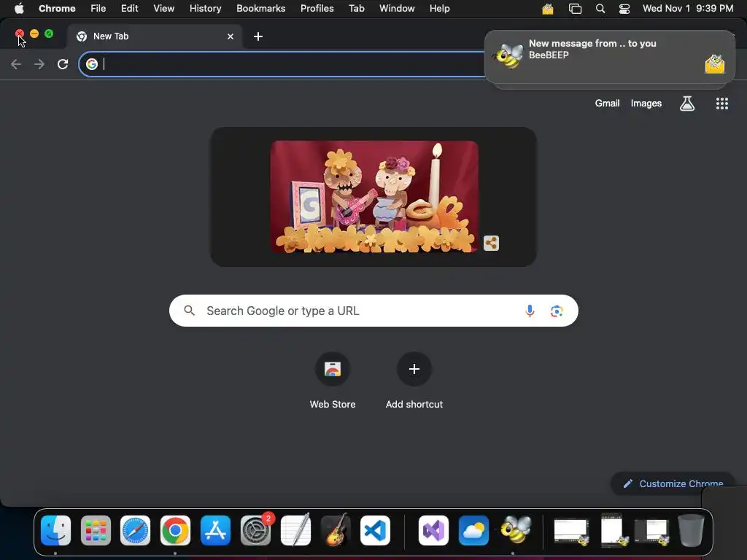Open the Trash in the Dock

click(x=691, y=530)
